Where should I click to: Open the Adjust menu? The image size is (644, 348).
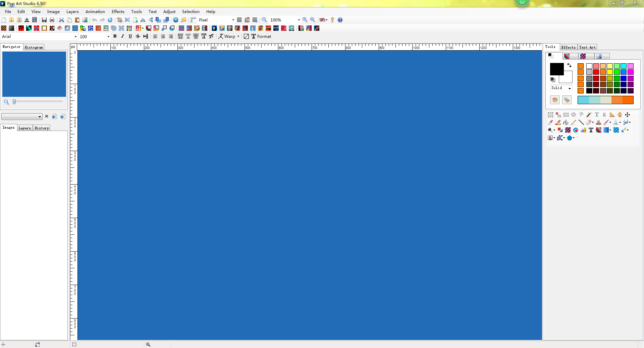pos(169,11)
